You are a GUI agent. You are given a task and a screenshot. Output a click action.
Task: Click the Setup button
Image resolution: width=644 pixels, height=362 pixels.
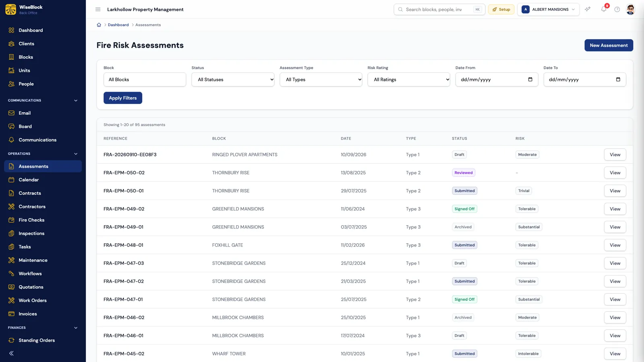click(x=501, y=9)
